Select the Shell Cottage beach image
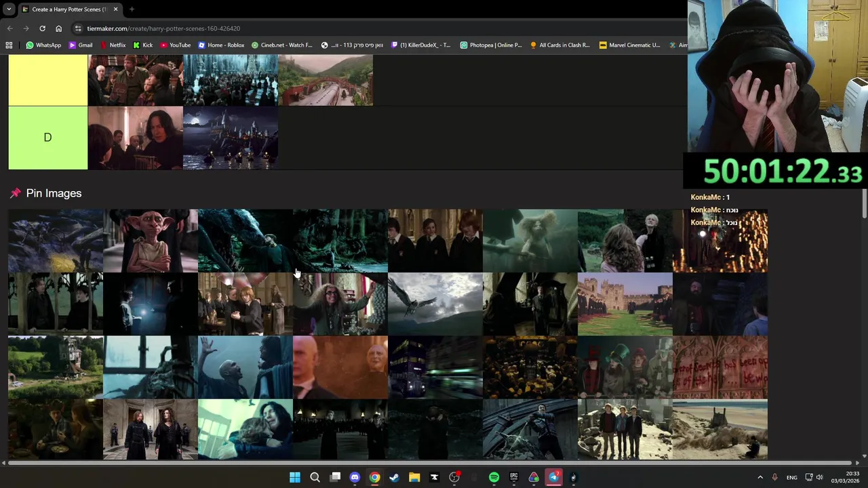 720,429
